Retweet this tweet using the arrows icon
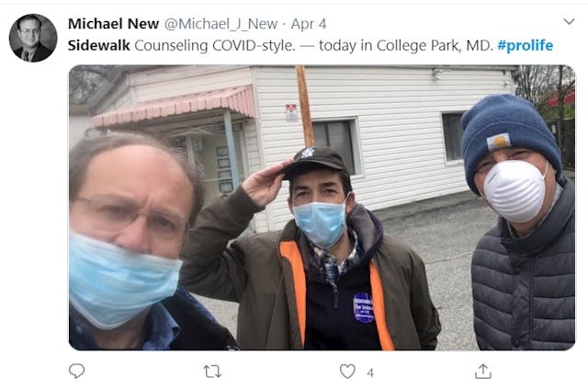 [x=212, y=371]
